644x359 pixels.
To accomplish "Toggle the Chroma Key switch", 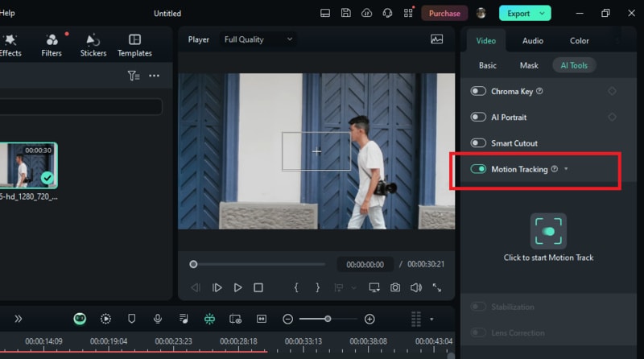I will pyautogui.click(x=478, y=91).
